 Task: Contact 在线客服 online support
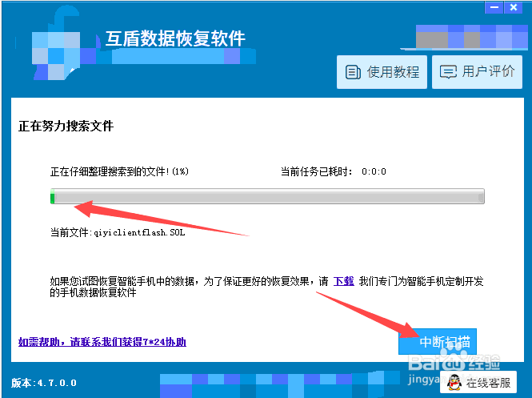coord(478,383)
